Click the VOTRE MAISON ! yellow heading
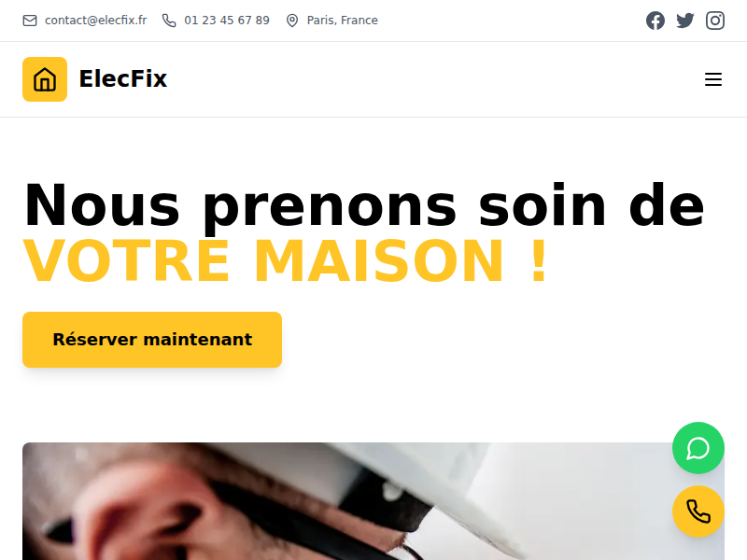The height and width of the screenshot is (560, 747). (x=286, y=261)
